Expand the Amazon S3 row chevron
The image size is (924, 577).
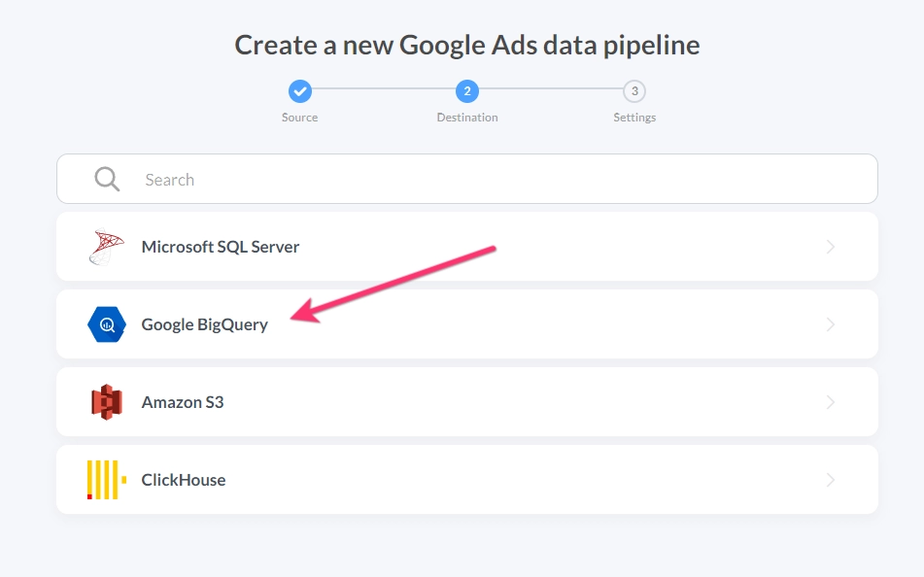click(x=831, y=402)
